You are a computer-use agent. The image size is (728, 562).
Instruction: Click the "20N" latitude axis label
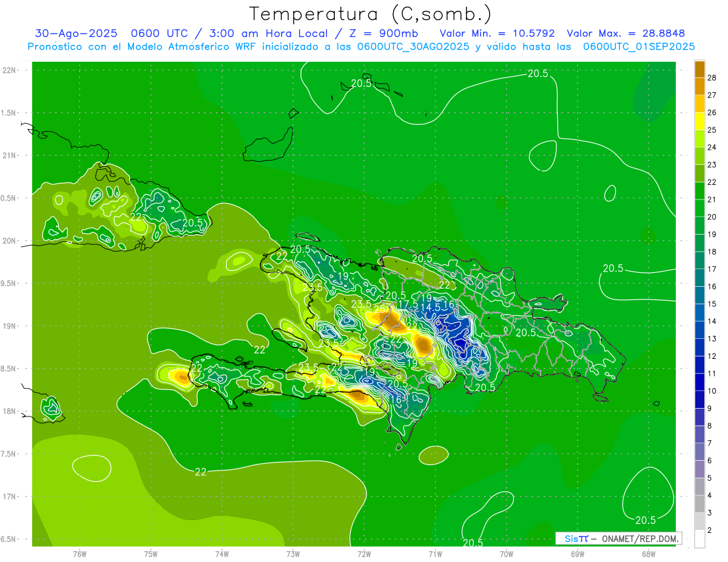(8, 241)
